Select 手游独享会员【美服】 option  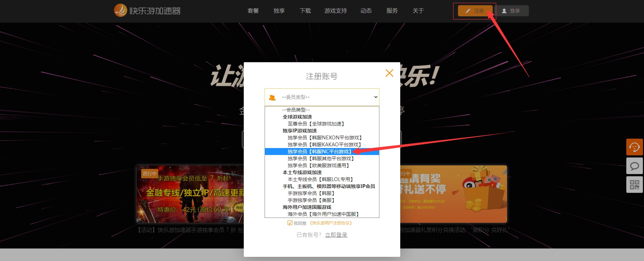[x=322, y=200]
